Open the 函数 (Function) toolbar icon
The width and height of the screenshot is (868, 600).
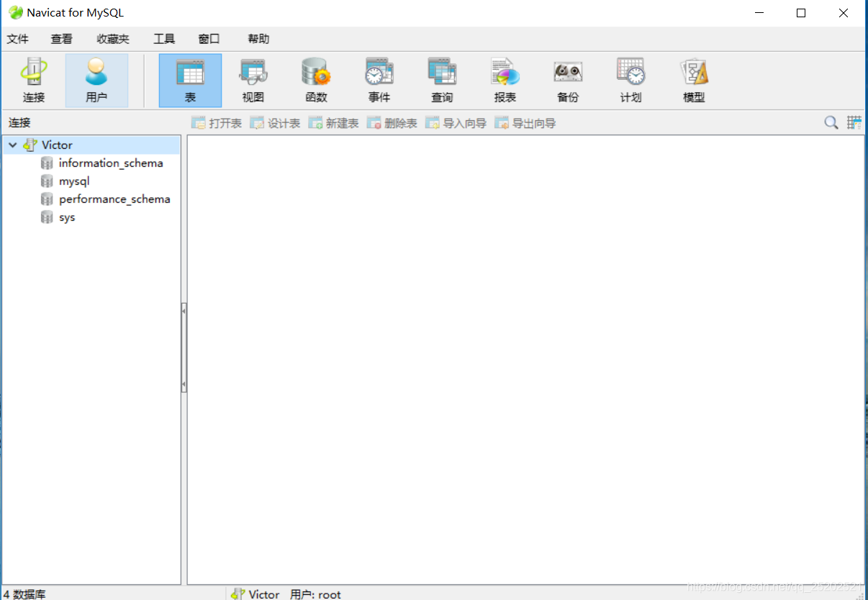[316, 81]
